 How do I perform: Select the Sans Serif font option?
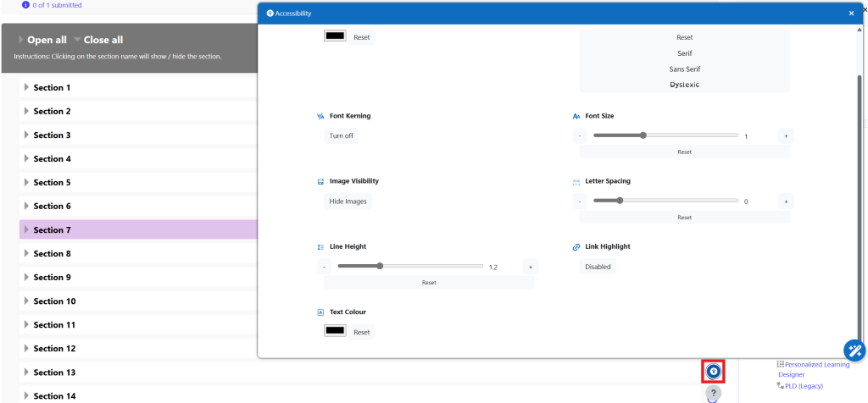[x=684, y=69]
